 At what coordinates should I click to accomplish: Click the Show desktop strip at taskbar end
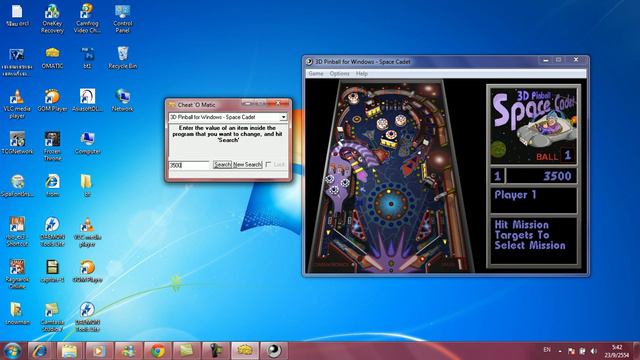coord(637,351)
